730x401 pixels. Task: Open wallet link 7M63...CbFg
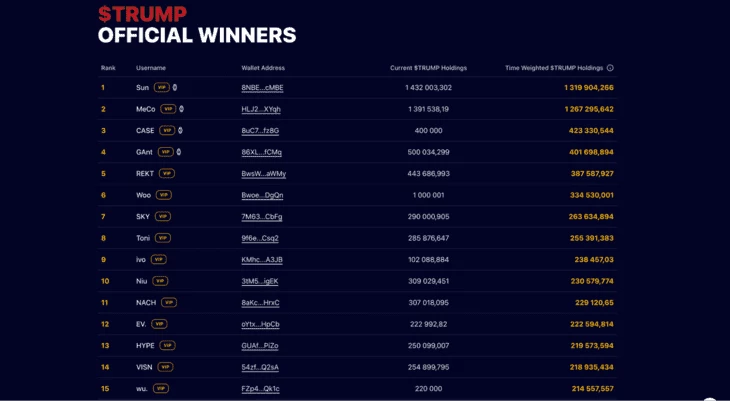pos(262,217)
